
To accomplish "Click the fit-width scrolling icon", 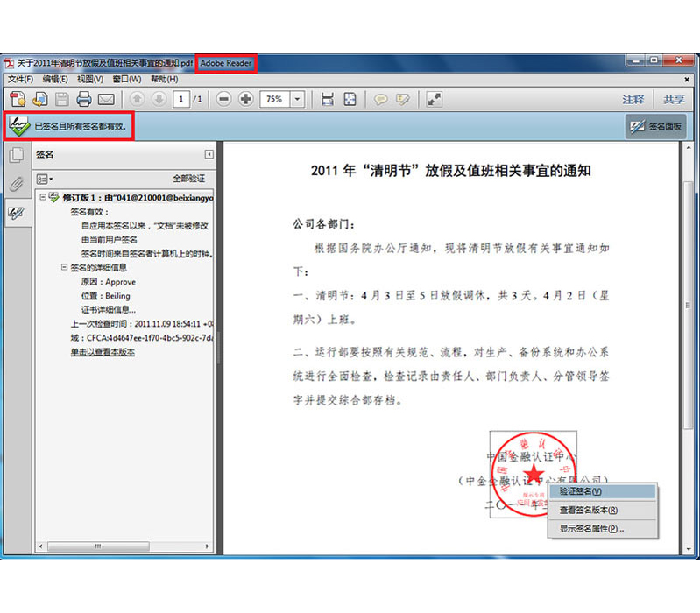I will (328, 99).
